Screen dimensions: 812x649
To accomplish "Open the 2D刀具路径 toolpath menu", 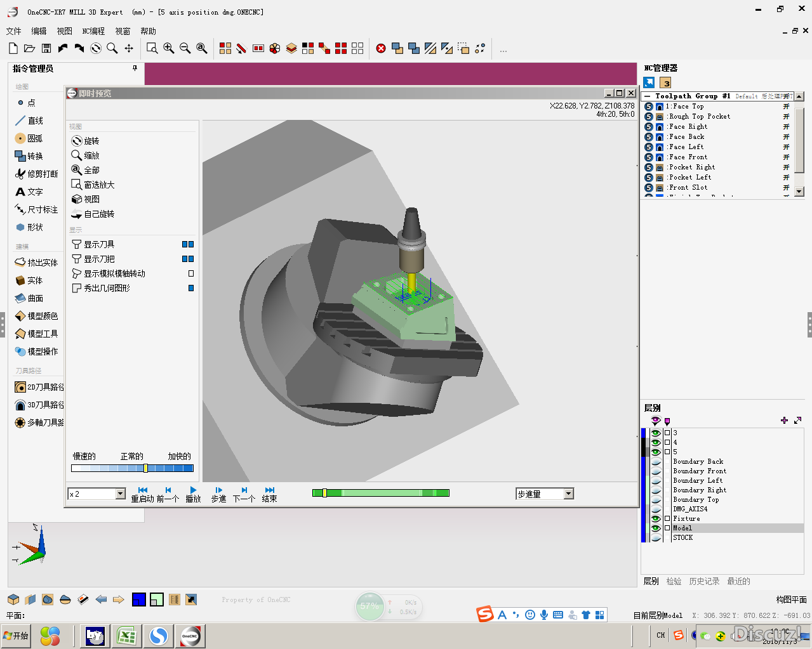I will (x=39, y=387).
